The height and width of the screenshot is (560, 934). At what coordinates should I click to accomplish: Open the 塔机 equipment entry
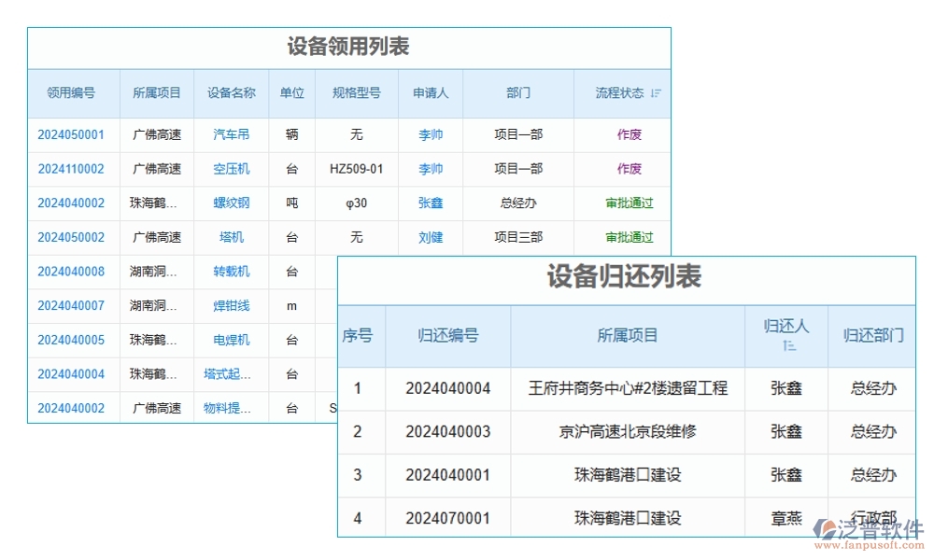pyautogui.click(x=230, y=237)
